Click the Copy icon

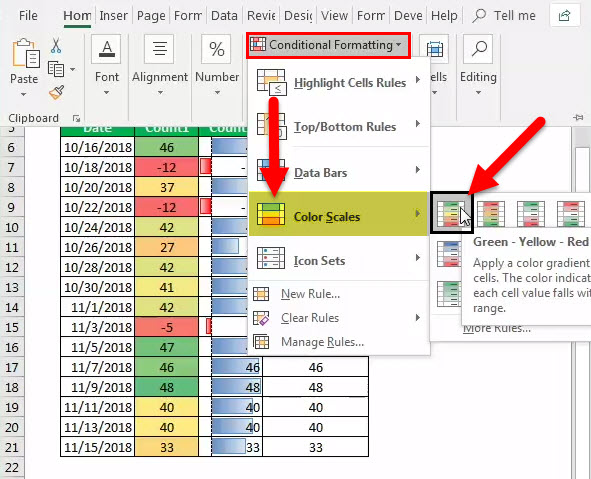point(56,69)
